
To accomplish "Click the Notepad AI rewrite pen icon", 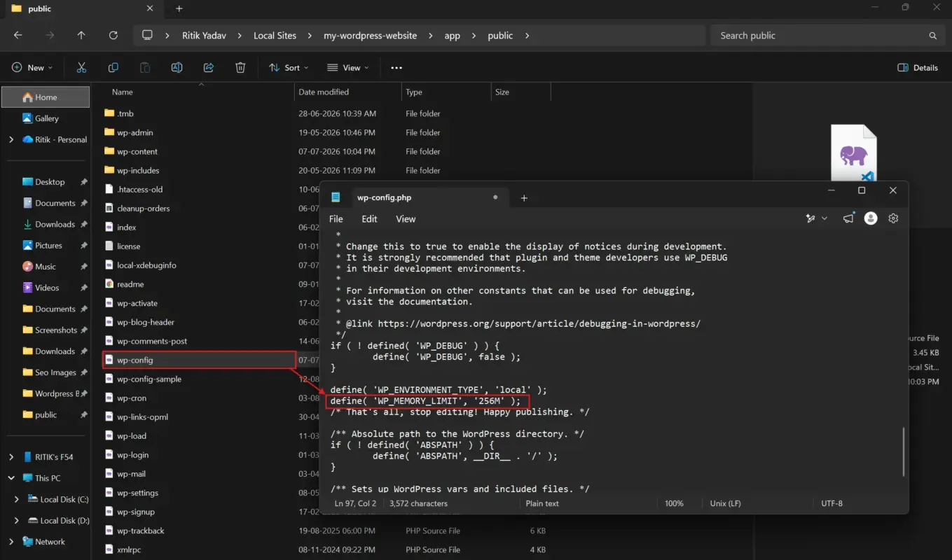I will [810, 218].
